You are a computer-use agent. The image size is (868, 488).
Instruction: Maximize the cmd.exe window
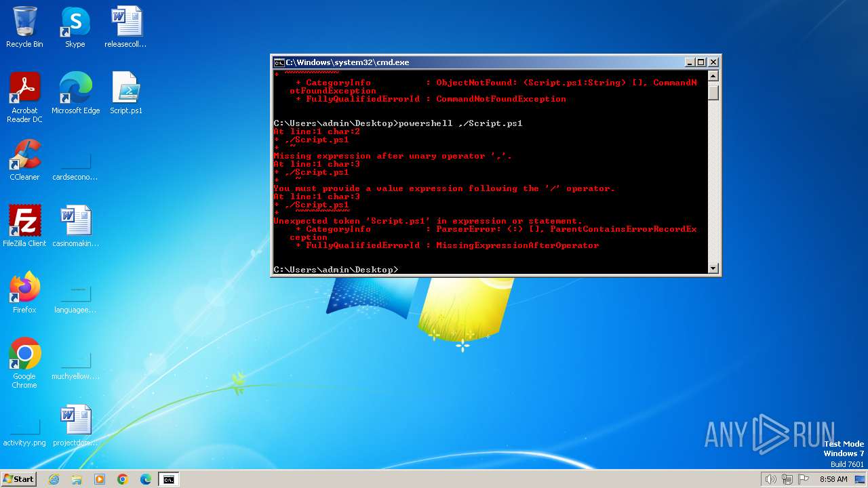click(x=701, y=62)
